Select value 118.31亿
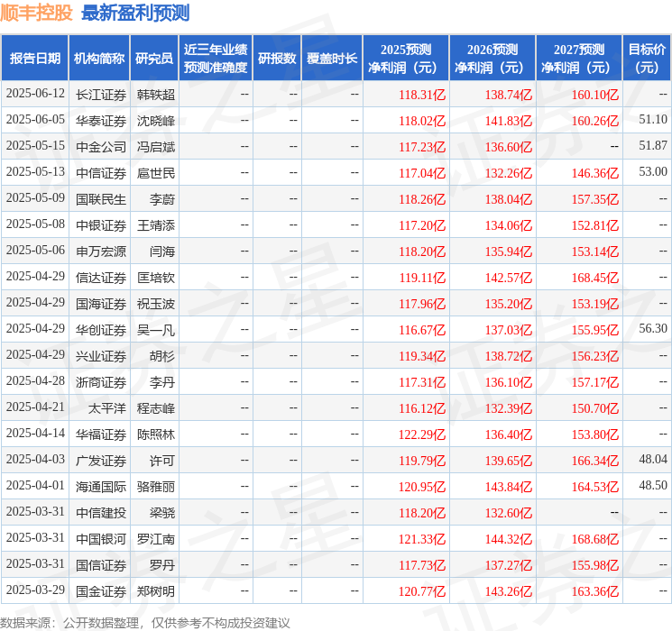This screenshot has height=631, width=672. [x=422, y=95]
